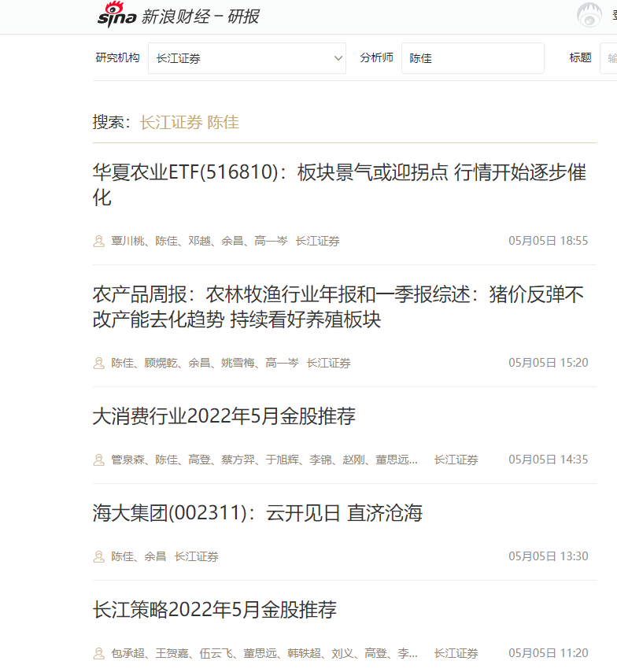Open the user avatar icon at top right
Image resolution: width=617 pixels, height=672 pixels.
589,15
